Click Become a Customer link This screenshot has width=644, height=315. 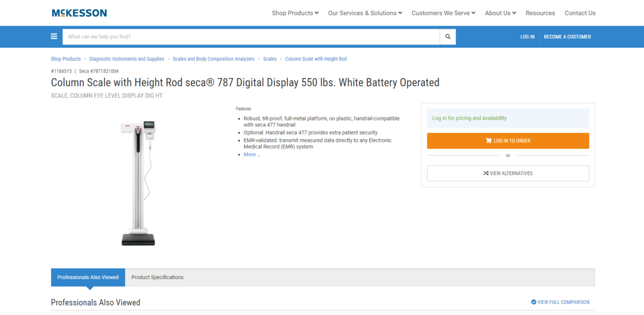(567, 36)
